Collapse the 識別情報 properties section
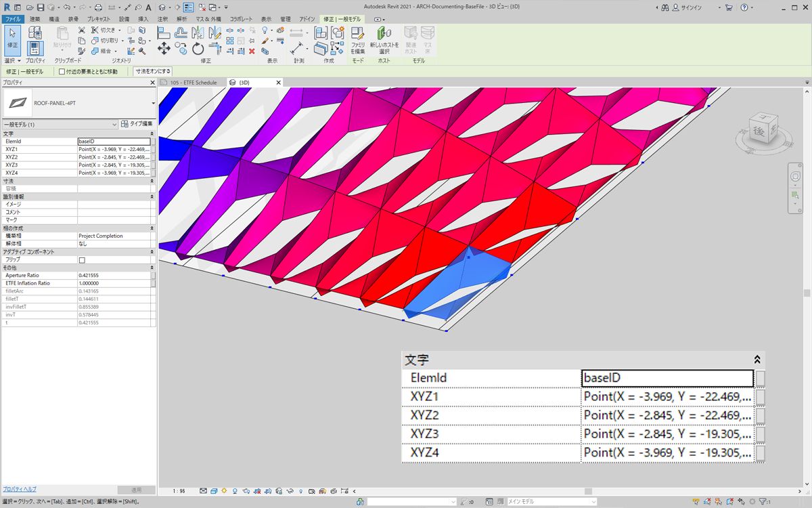Image resolution: width=812 pixels, height=508 pixels. (152, 196)
